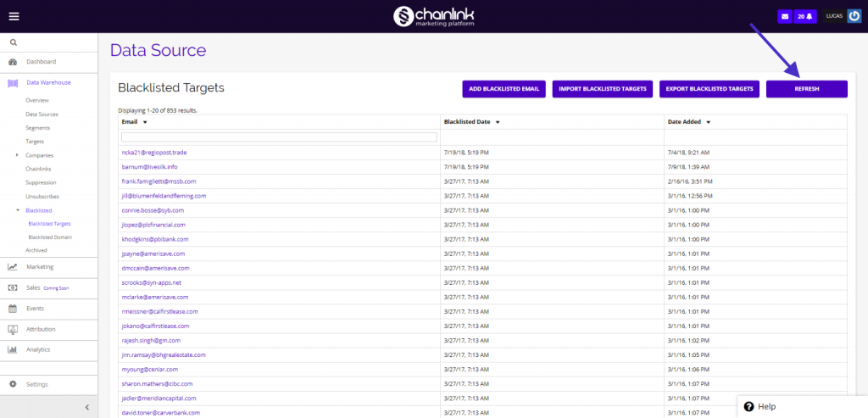Sort by the Date Added column arrow
Screen dimensions: 868x418
pos(708,122)
